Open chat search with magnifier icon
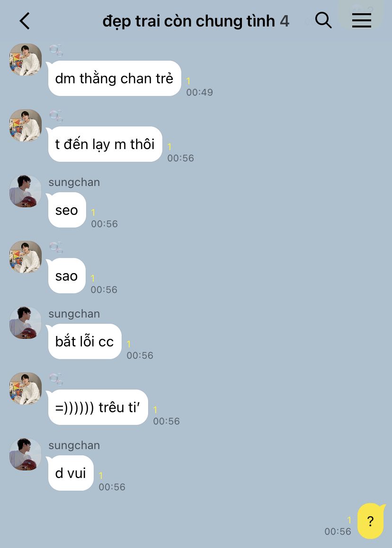392x548 pixels. click(x=323, y=20)
